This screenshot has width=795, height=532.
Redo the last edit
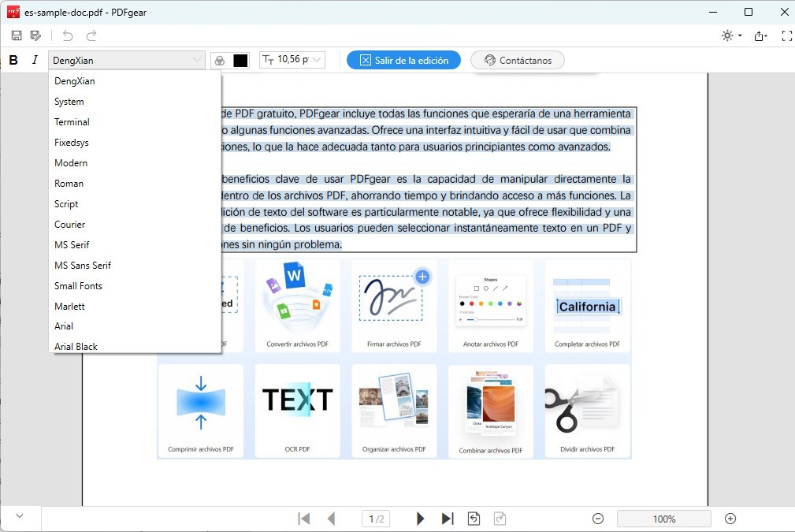pyautogui.click(x=90, y=35)
